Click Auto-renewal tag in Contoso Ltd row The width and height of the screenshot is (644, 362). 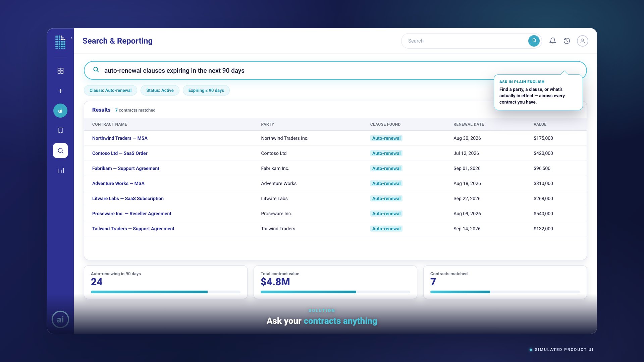point(386,153)
